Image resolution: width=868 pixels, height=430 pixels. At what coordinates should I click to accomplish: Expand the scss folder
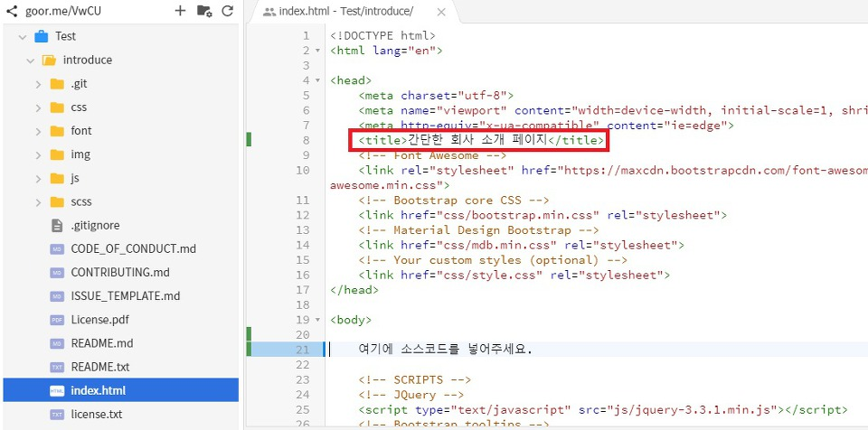coord(38,202)
